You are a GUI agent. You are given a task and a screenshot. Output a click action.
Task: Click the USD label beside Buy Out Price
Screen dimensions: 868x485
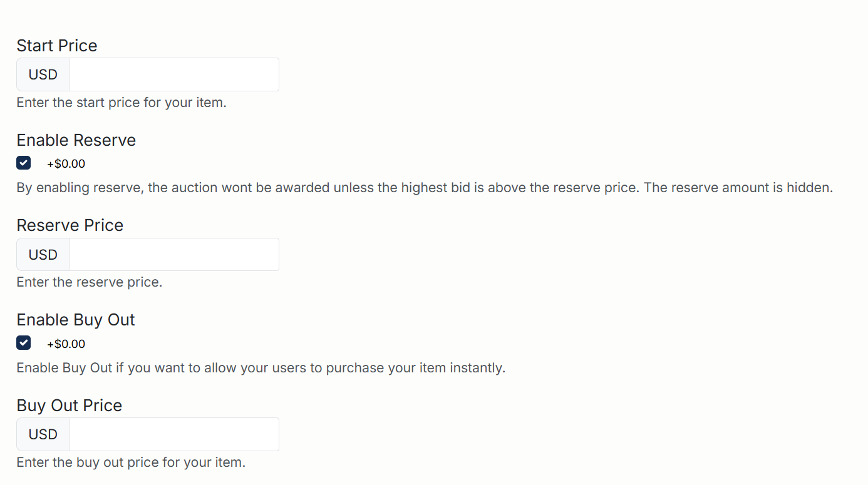(x=42, y=434)
